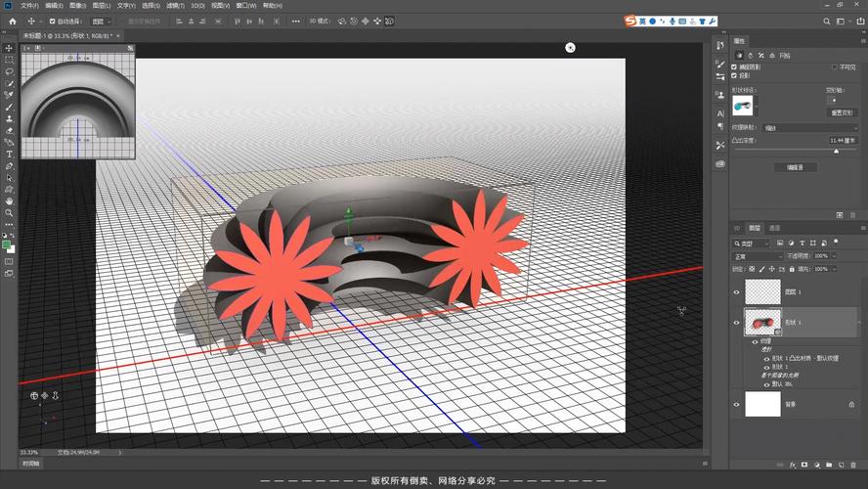
Task: Select the Lasso tool
Action: pos(10,71)
